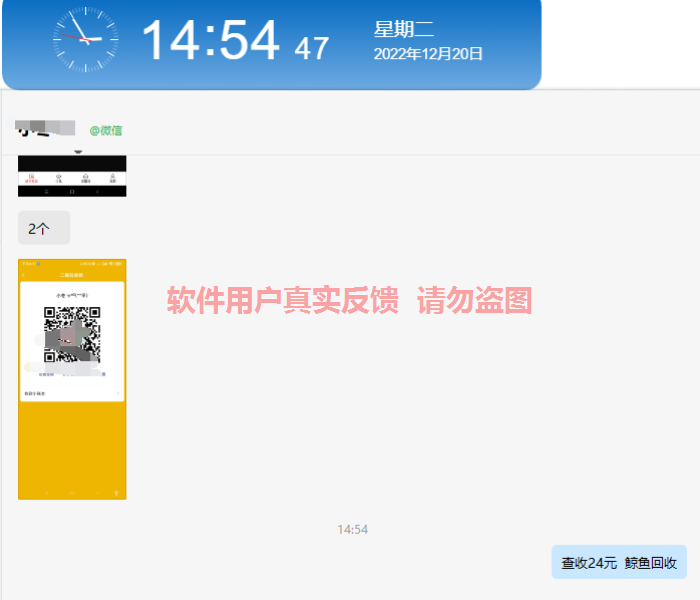Click the Android home button in black thumbnail
The image size is (700, 600).
click(72, 191)
